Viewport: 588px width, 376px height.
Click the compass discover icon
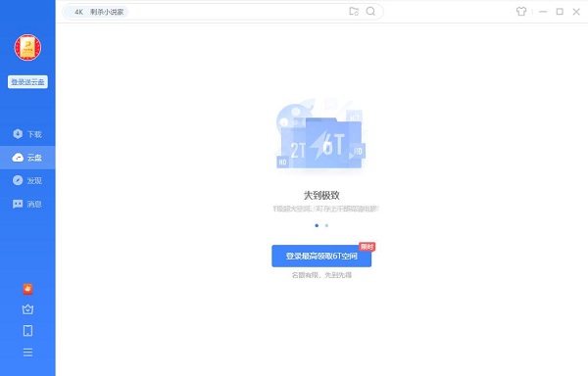[x=18, y=180]
